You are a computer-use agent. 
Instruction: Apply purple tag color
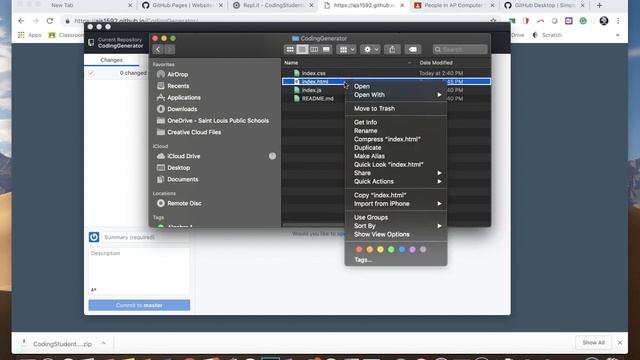click(x=412, y=249)
